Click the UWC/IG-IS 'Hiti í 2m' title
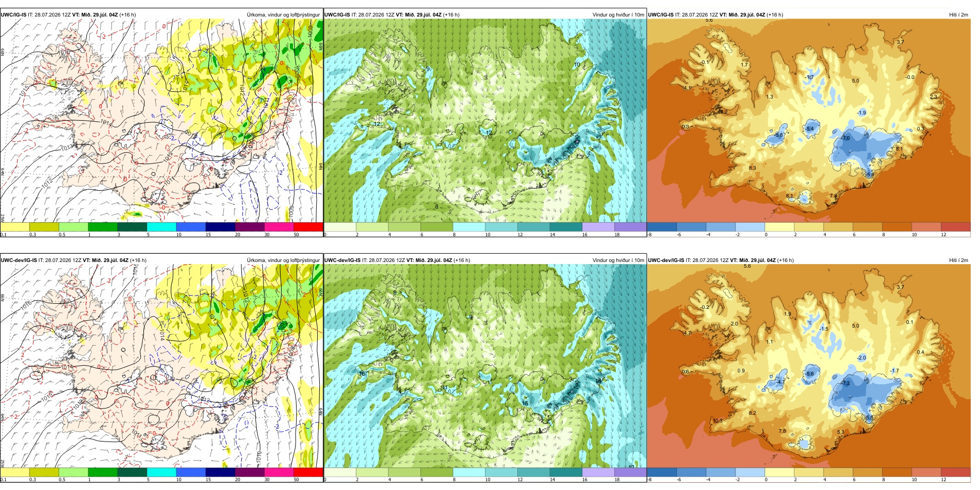Screen dimensions: 980x490 tap(958, 15)
